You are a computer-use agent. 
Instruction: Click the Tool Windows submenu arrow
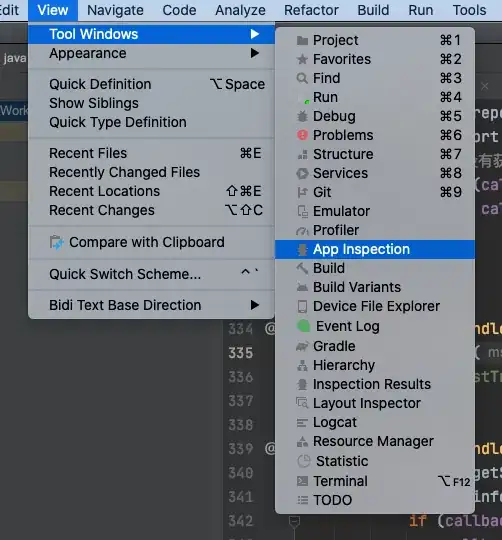pos(255,34)
